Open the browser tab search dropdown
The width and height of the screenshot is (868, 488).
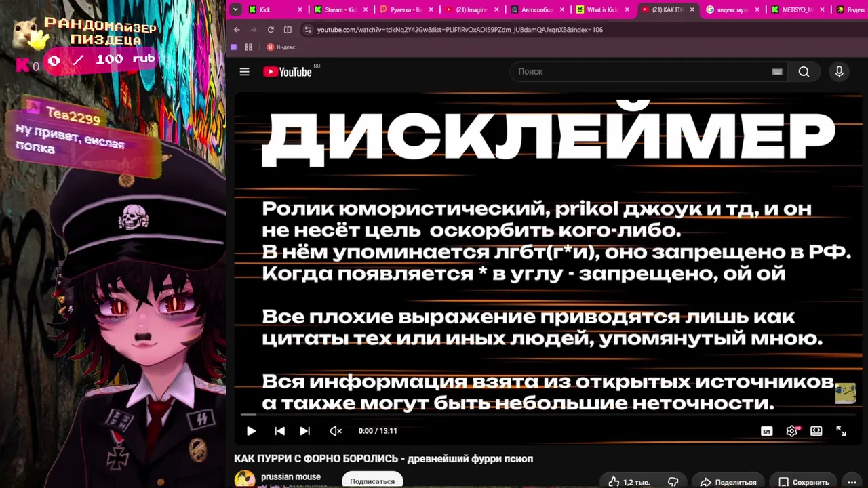pos(235,9)
